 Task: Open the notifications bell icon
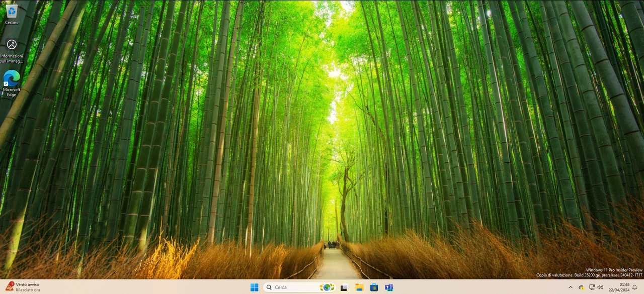(635, 287)
